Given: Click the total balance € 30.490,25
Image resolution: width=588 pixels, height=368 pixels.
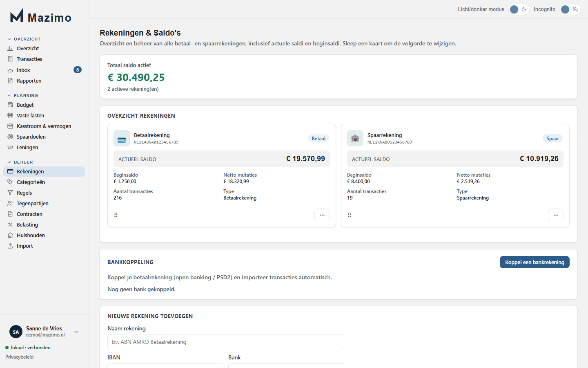Looking at the screenshot, I should coord(136,77).
